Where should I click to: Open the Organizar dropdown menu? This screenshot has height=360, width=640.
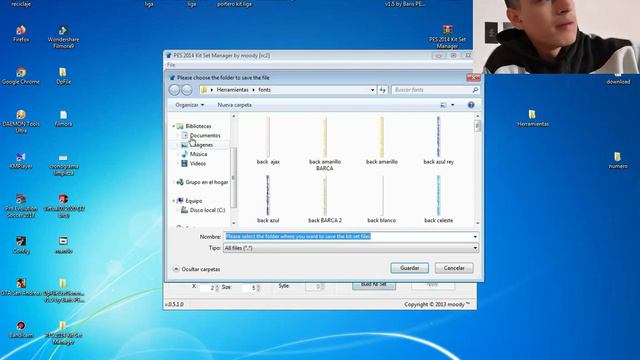[189, 105]
